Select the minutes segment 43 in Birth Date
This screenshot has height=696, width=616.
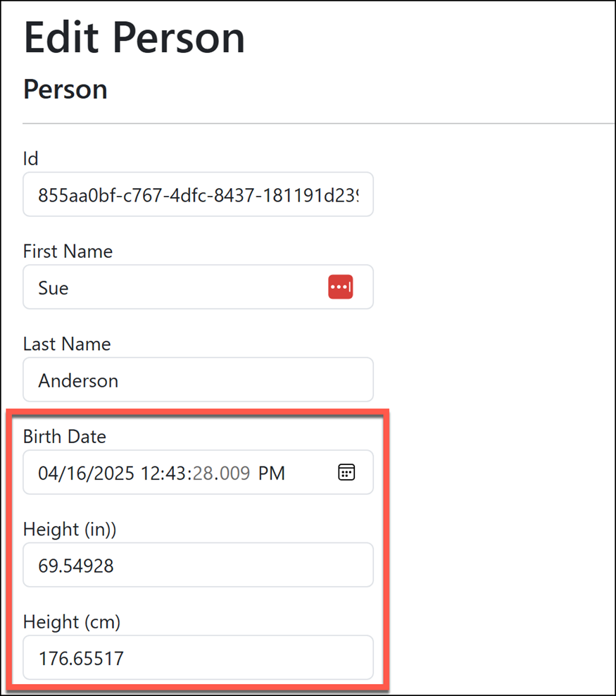tap(175, 473)
